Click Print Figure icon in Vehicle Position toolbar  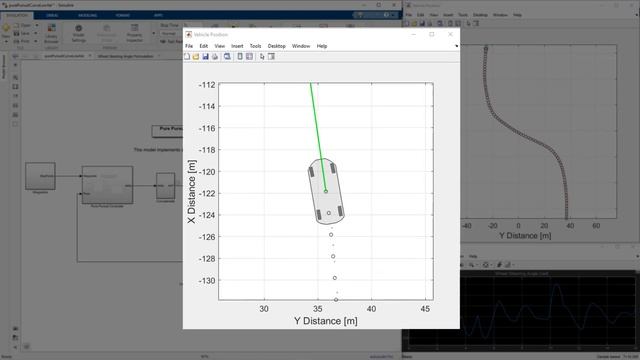click(215, 57)
